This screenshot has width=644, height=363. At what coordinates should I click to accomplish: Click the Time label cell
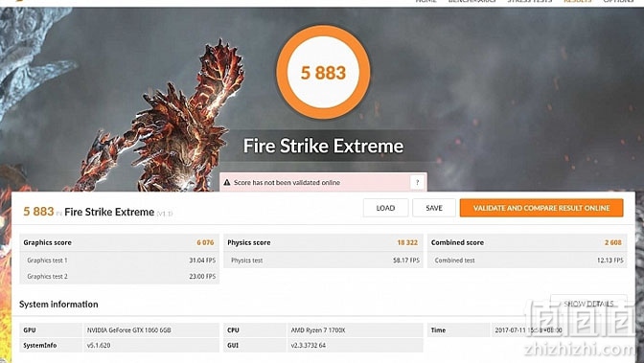coord(458,330)
